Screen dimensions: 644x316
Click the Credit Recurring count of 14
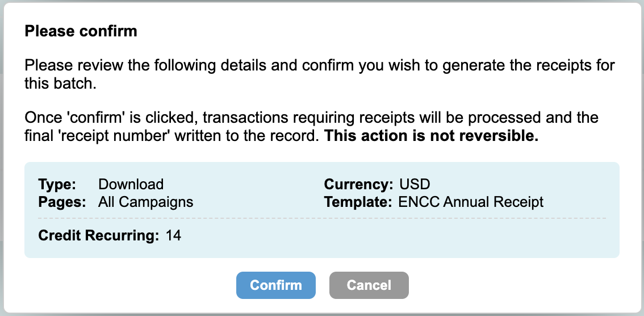point(173,235)
